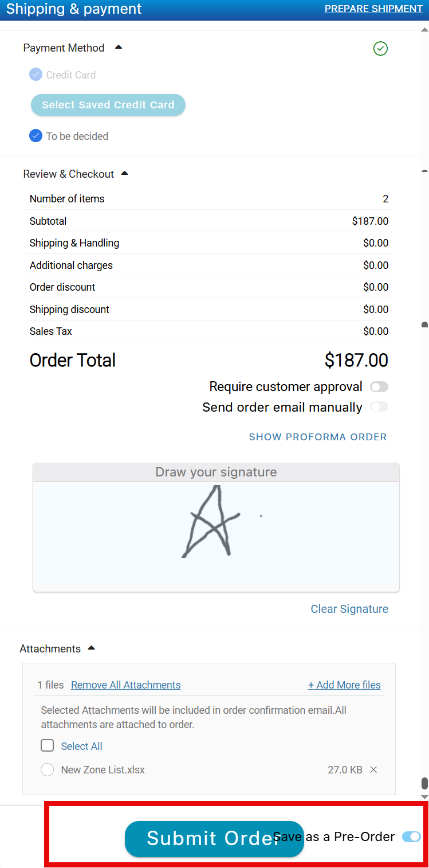Viewport: 429px width, 868px height.
Task: Submit the order
Action: (200, 838)
